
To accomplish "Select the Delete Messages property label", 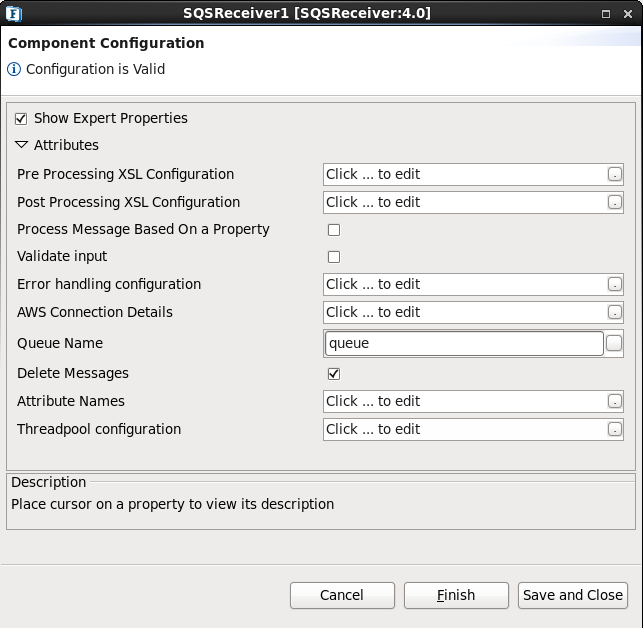I will pyautogui.click(x=73, y=373).
